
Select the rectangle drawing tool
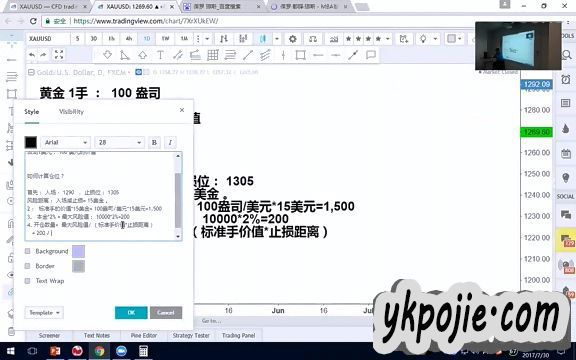[x=300, y=55]
